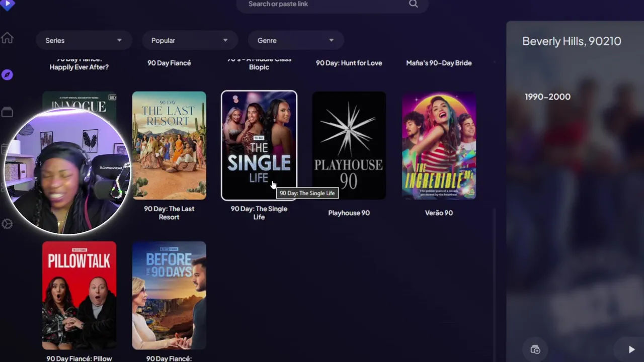Click the 90 Day: Hunt for Love title

[x=349, y=63]
